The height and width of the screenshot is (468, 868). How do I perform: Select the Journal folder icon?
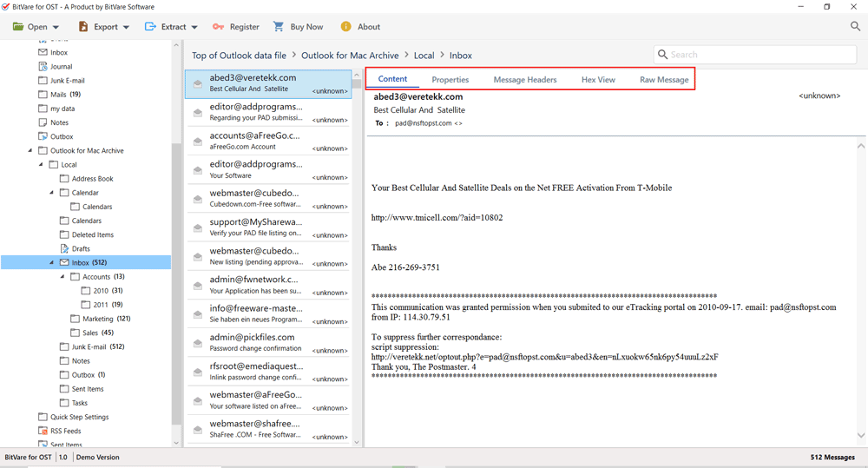(43, 67)
